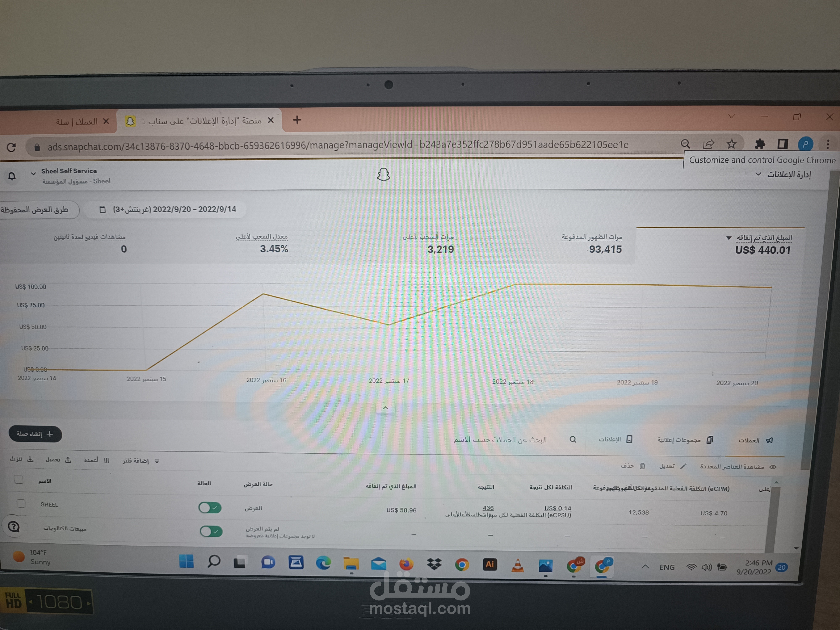Show hidden tray icons chevron
Image resolution: width=840 pixels, height=630 pixels.
[x=645, y=567]
